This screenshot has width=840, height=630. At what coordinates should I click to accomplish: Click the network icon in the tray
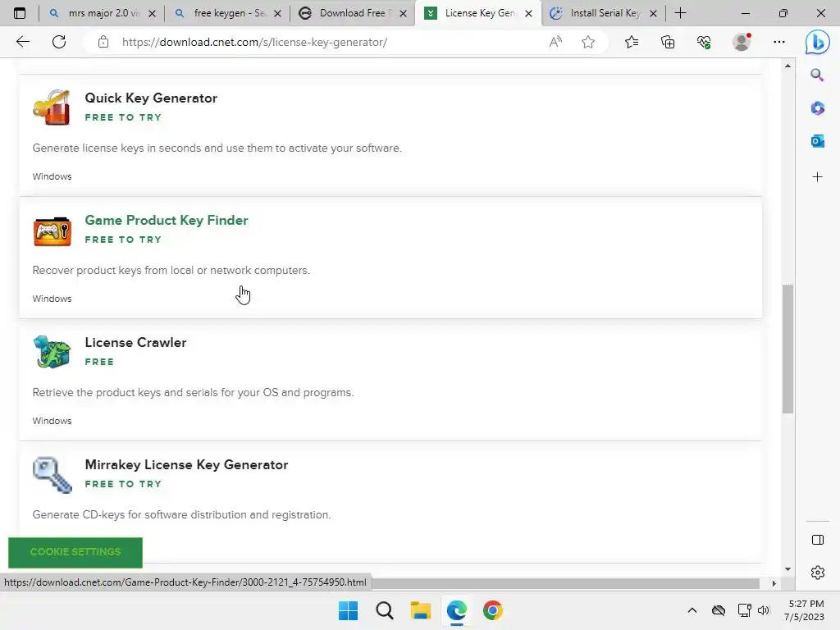(744, 610)
